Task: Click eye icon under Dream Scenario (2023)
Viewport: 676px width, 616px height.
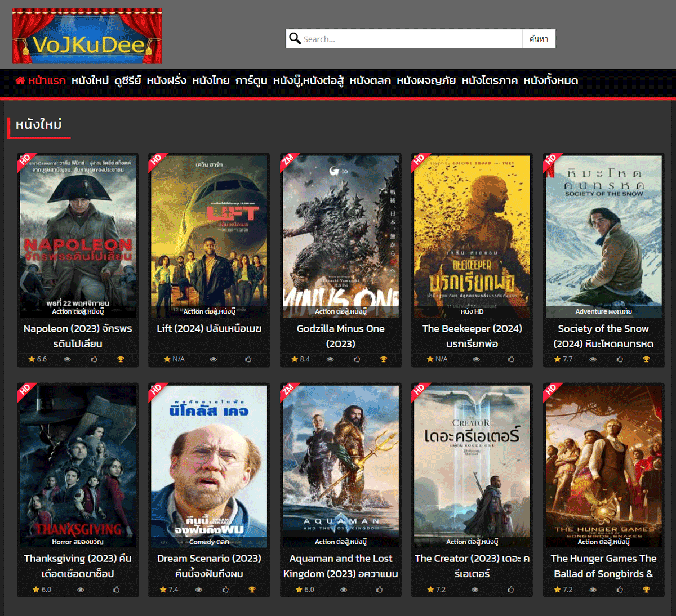Action: tap(198, 590)
